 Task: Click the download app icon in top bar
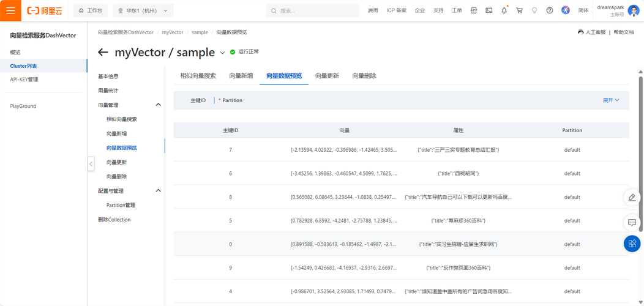(x=474, y=10)
